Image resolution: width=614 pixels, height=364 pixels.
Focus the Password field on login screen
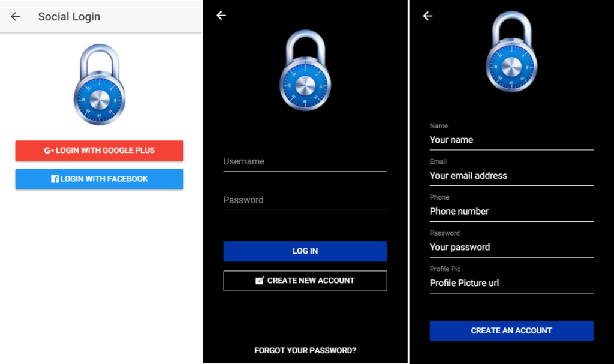[305, 200]
